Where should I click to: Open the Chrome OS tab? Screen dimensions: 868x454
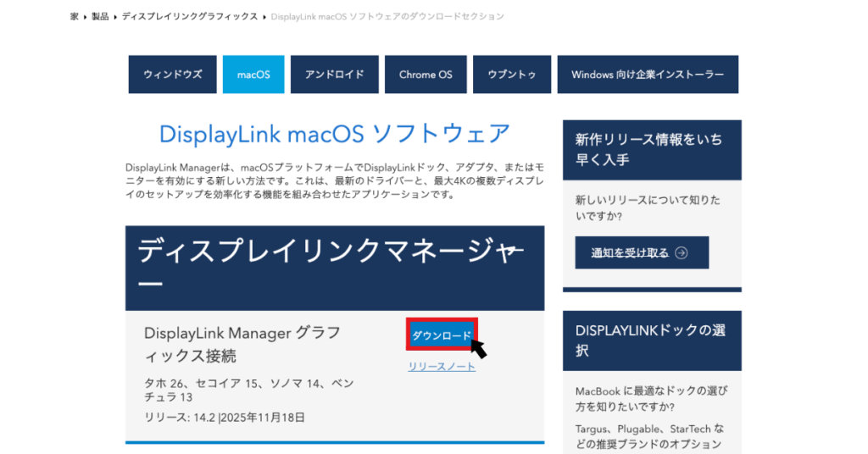(425, 75)
